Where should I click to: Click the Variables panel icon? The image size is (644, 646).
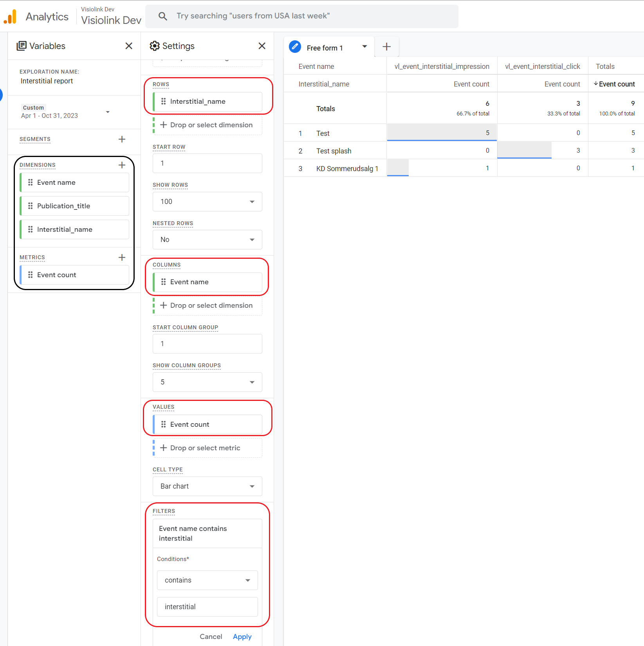[x=22, y=46]
